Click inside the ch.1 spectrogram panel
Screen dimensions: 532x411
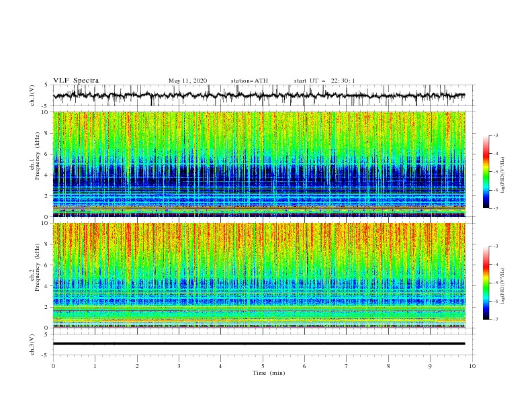pyautogui.click(x=259, y=164)
